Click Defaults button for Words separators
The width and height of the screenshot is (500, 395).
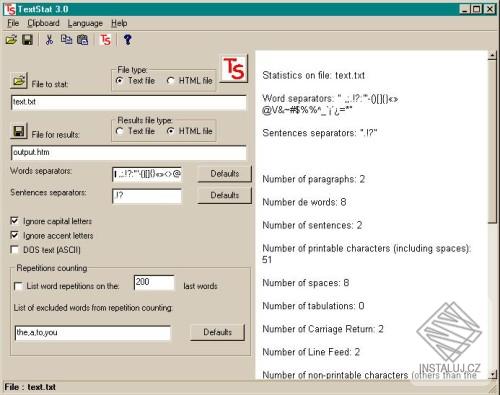225,174
